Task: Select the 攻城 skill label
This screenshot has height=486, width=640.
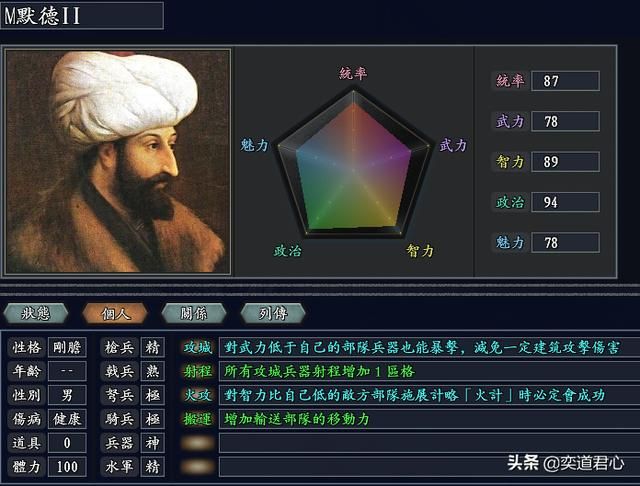Action: click(198, 347)
